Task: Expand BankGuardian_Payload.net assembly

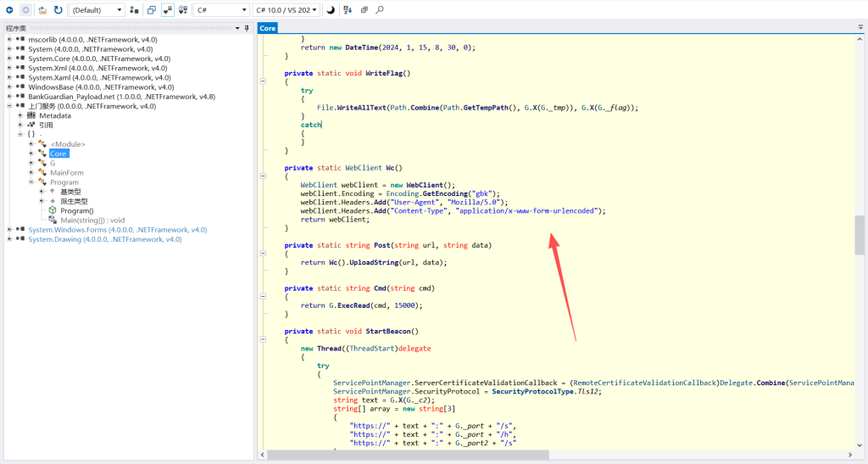Action: (9, 97)
